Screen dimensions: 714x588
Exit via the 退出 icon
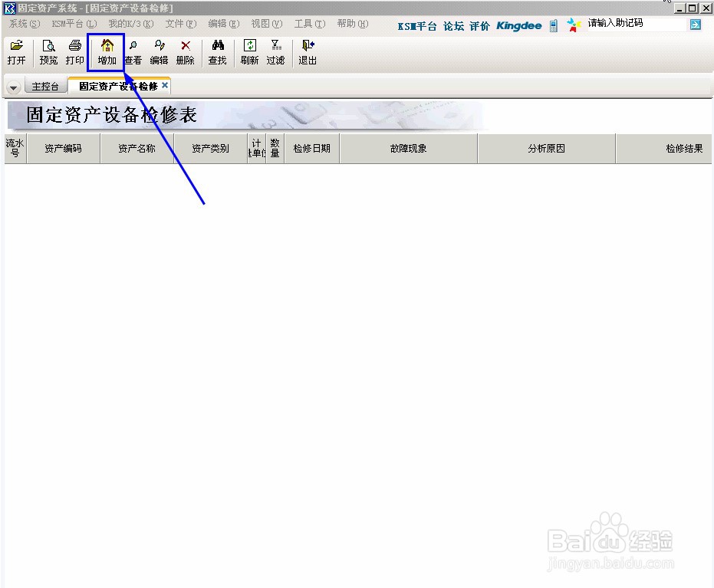(306, 51)
